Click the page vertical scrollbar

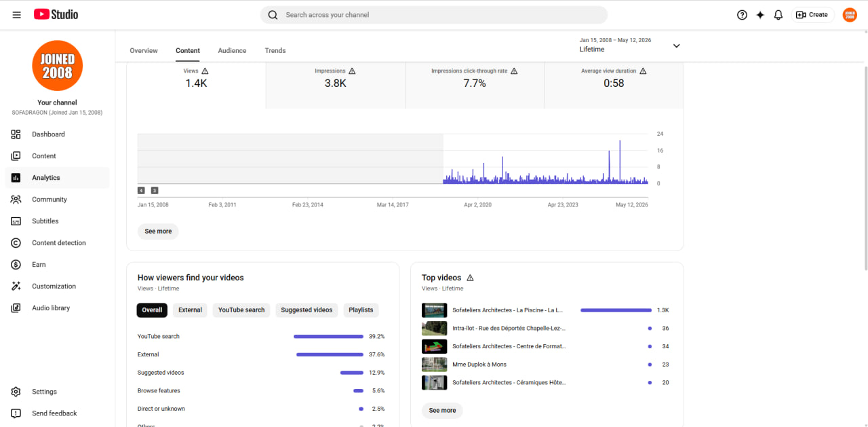click(x=865, y=168)
